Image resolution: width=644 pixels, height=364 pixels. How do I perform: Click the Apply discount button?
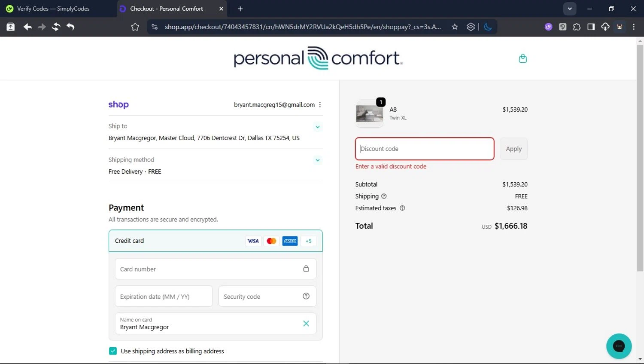click(513, 149)
